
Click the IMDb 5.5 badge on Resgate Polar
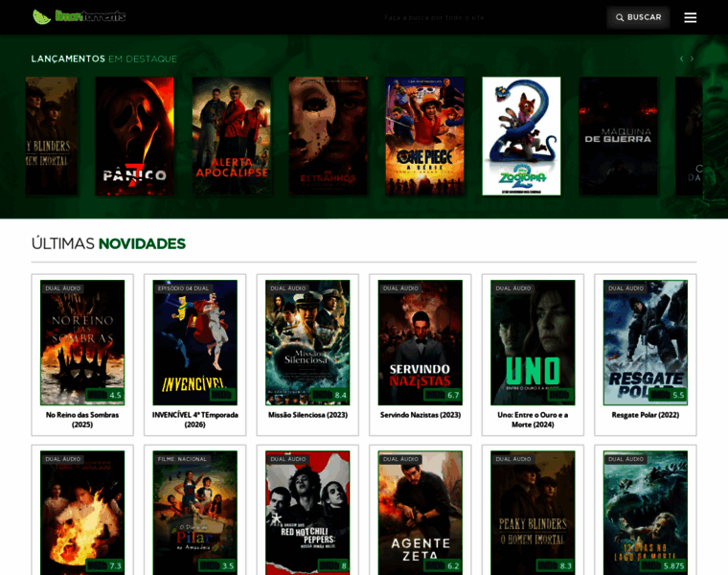(668, 395)
